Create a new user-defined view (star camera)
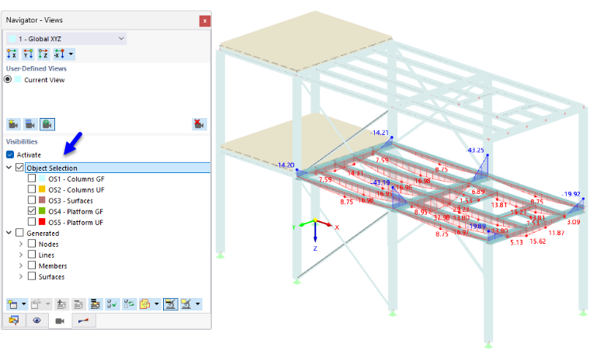 [13, 124]
